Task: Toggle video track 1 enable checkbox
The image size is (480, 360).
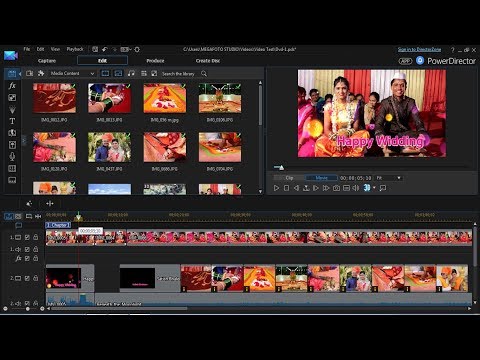Action: [27, 237]
